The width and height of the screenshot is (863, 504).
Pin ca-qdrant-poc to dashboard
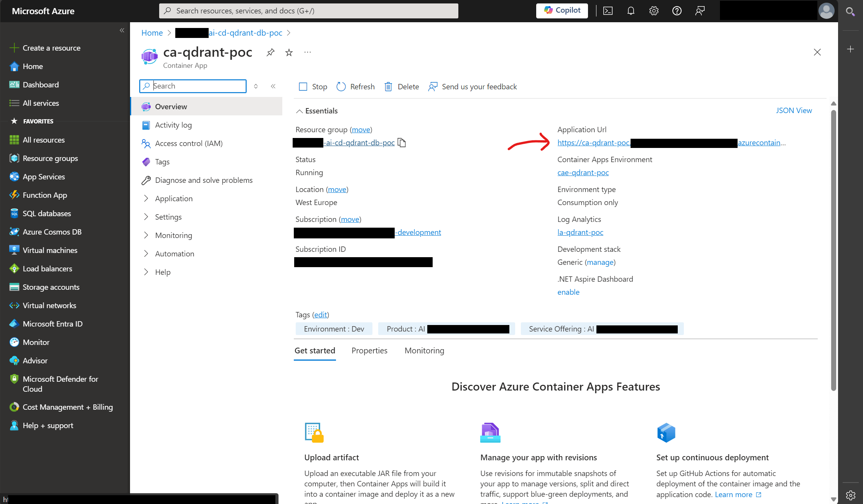coord(270,53)
